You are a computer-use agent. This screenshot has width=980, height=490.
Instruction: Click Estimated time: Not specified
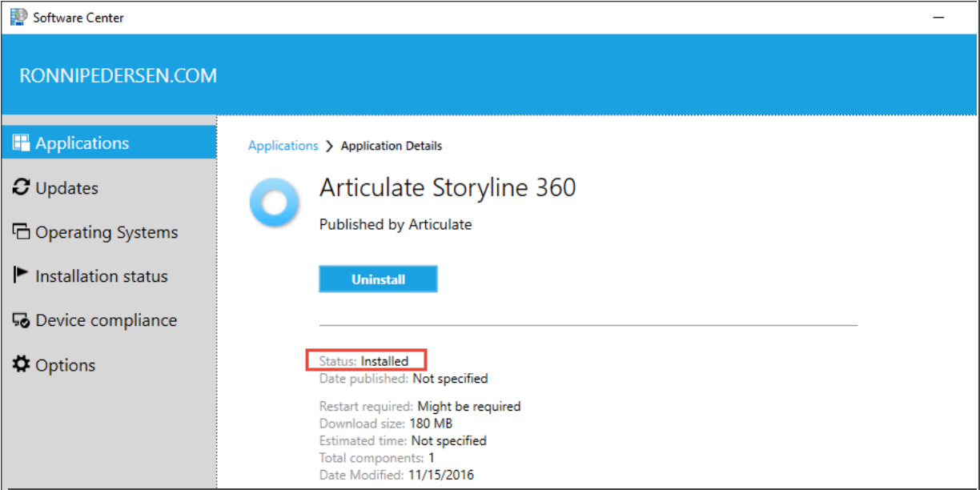tap(403, 441)
